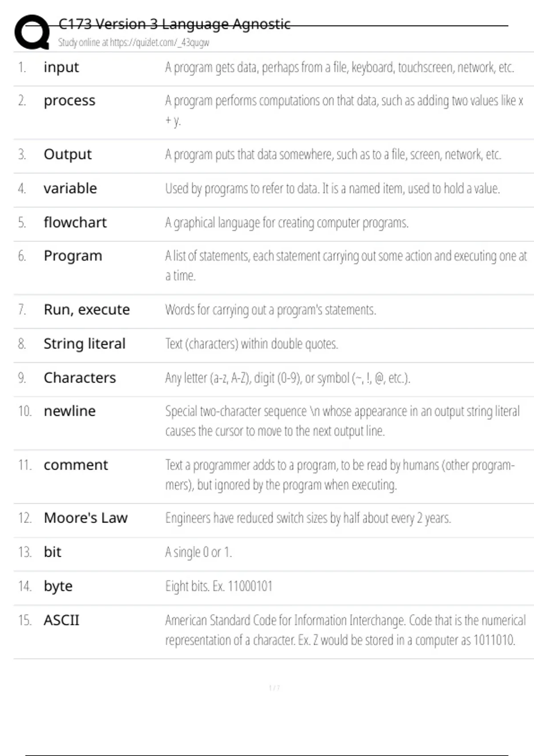Open the quizlet.com study link
The image size is (534, 756).
[133, 43]
